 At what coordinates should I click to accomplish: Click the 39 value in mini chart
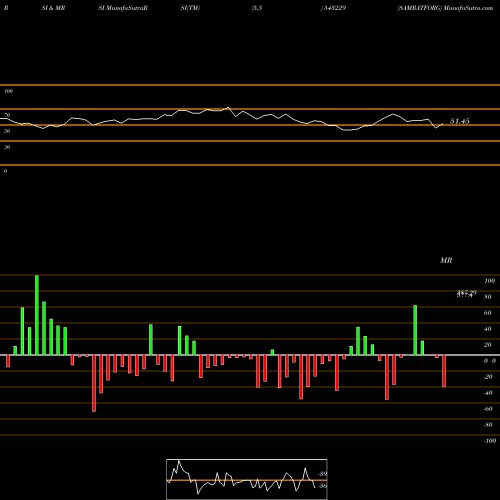click(x=323, y=474)
